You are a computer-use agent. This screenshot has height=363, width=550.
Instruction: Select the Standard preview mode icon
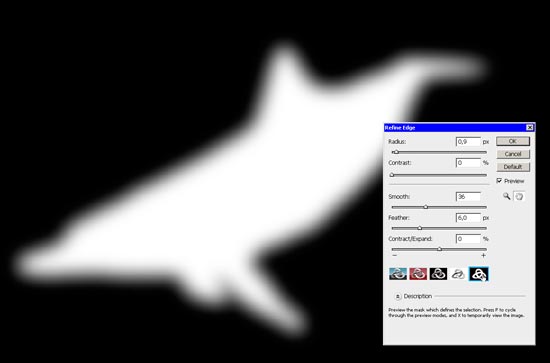tap(398, 274)
